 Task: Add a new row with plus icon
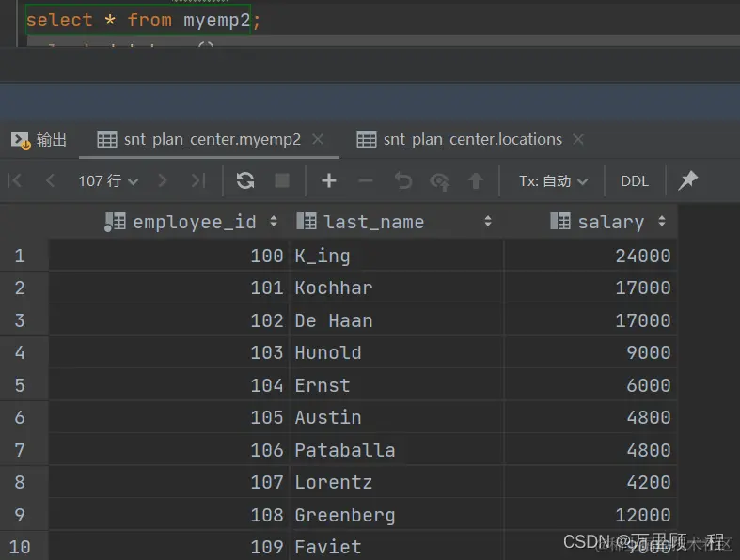pos(328,180)
